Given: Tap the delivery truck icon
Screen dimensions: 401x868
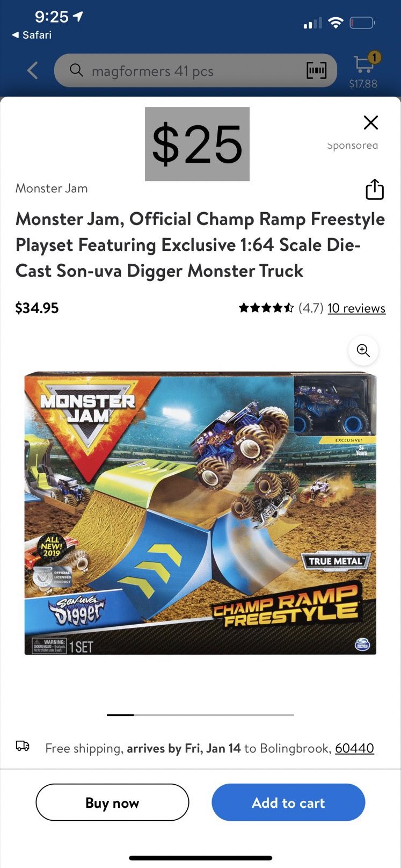Looking at the screenshot, I should (x=23, y=746).
